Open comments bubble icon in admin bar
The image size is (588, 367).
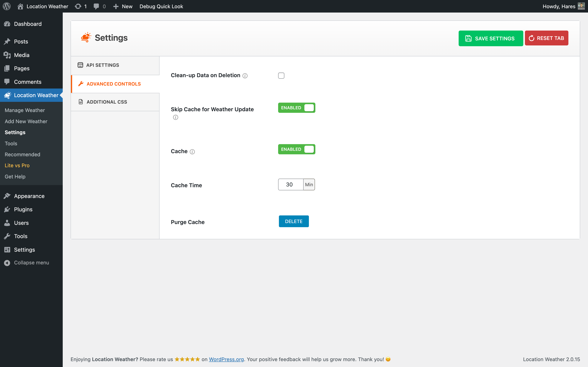[x=96, y=6]
